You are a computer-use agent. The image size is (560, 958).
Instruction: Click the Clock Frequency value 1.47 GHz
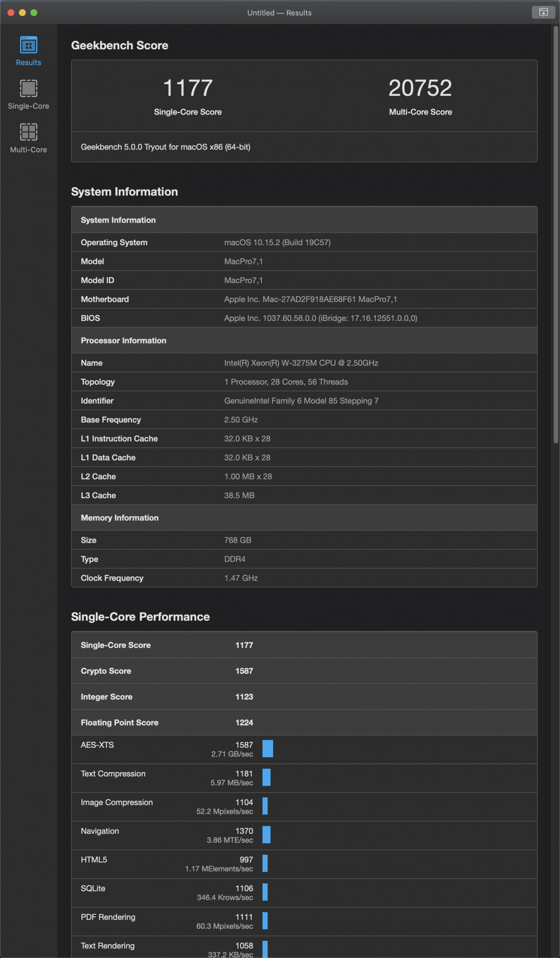pos(241,578)
